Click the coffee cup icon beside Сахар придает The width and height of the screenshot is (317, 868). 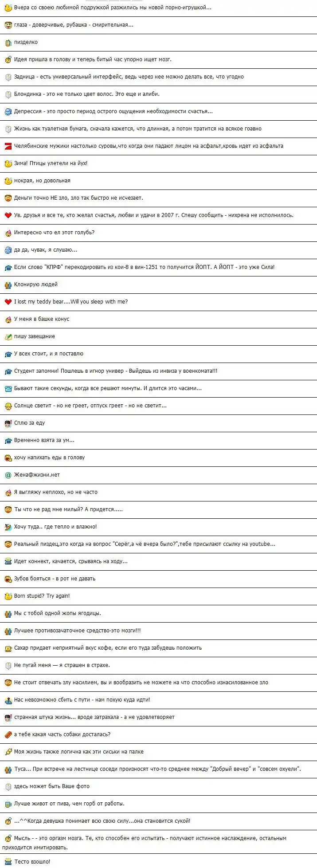click(8, 648)
